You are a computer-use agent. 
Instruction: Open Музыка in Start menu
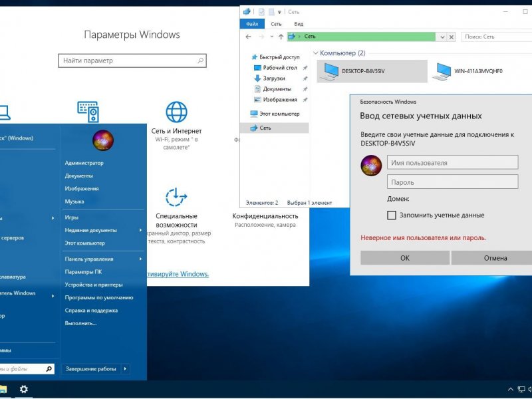(x=74, y=201)
